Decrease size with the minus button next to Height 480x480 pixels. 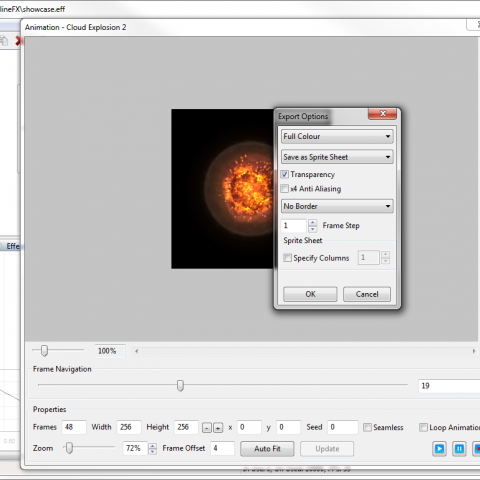tap(207, 427)
